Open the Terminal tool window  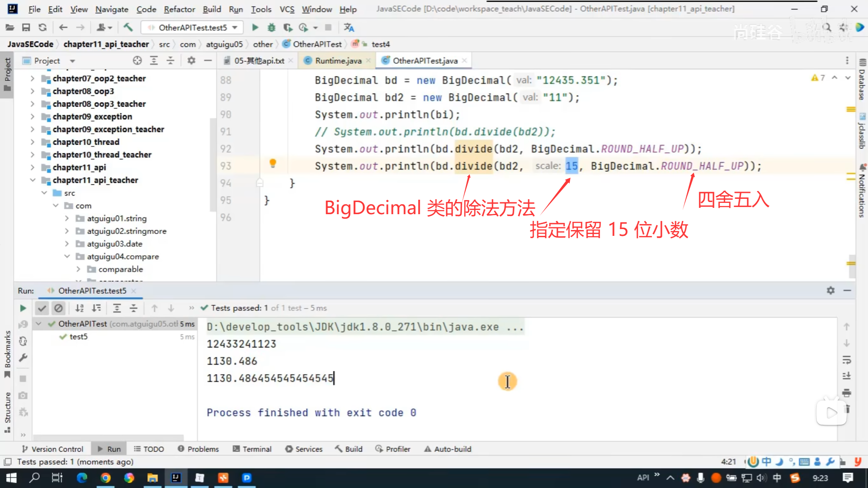[252, 449]
